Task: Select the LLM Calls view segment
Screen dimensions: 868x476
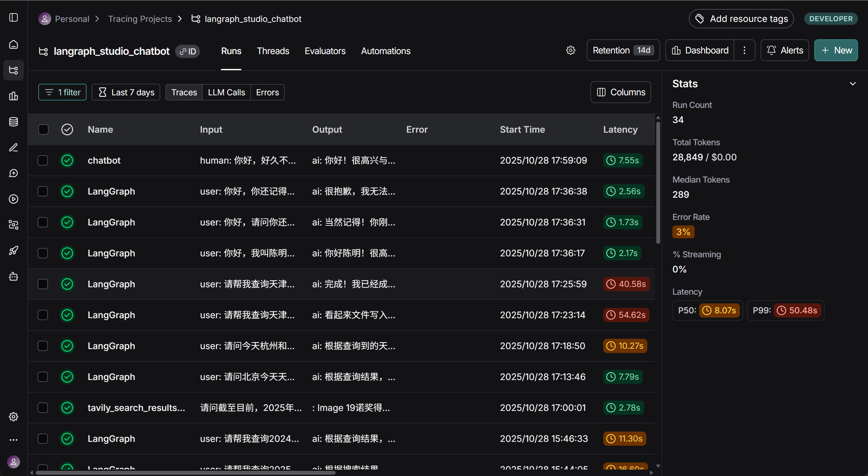Action: (x=226, y=92)
